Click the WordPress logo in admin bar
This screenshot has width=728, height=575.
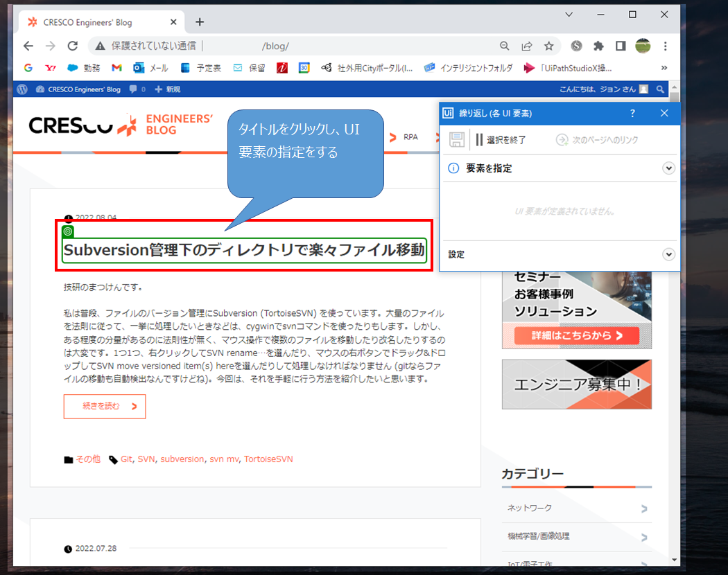click(21, 89)
